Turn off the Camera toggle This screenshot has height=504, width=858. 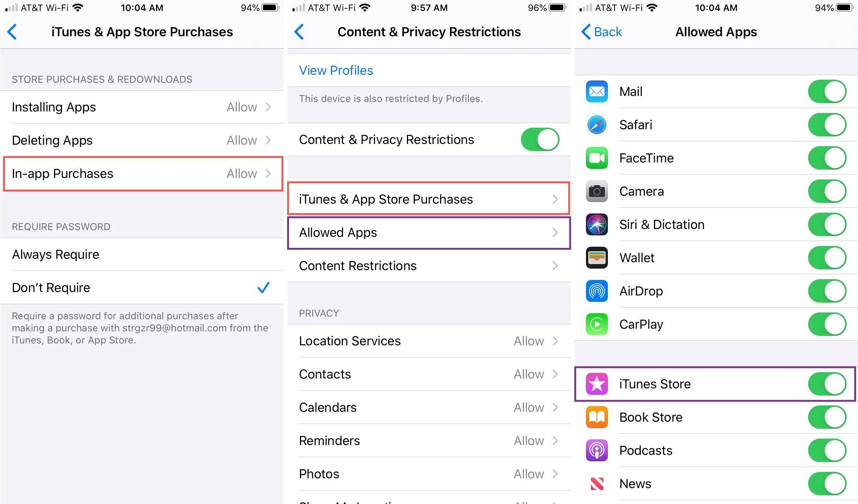coord(827,191)
